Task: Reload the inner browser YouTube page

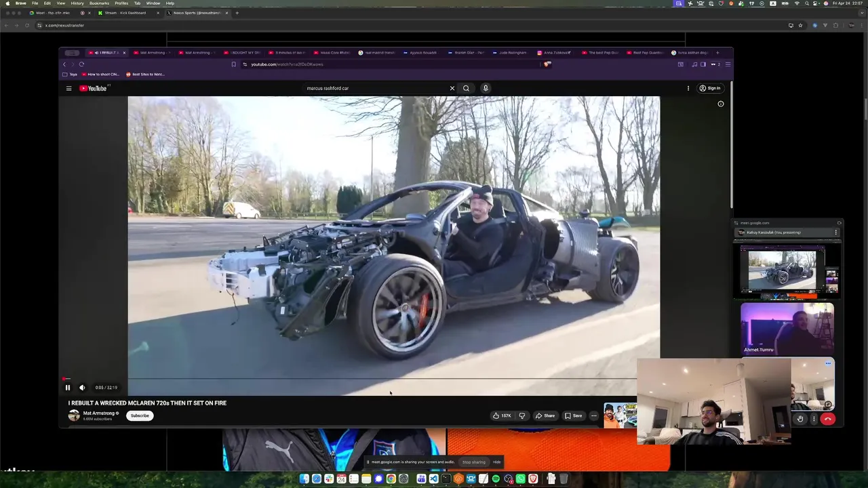Action: tap(81, 64)
